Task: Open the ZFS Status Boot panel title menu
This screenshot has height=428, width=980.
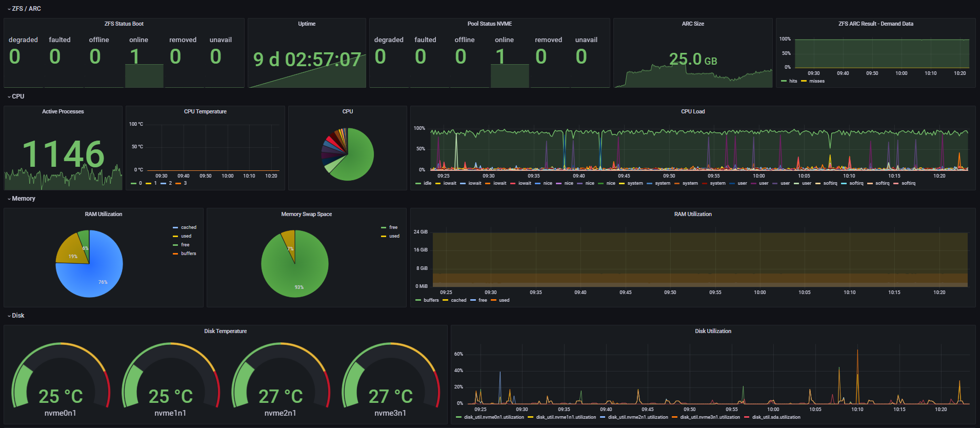Action: click(124, 24)
